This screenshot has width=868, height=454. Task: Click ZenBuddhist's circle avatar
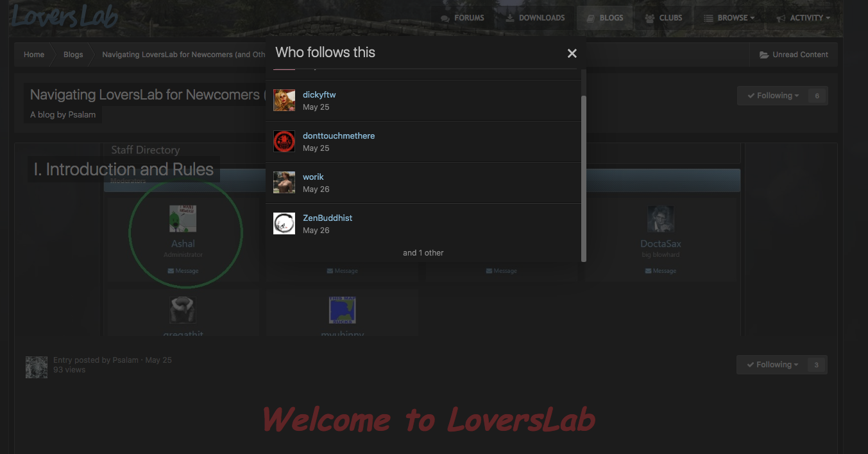tap(284, 223)
